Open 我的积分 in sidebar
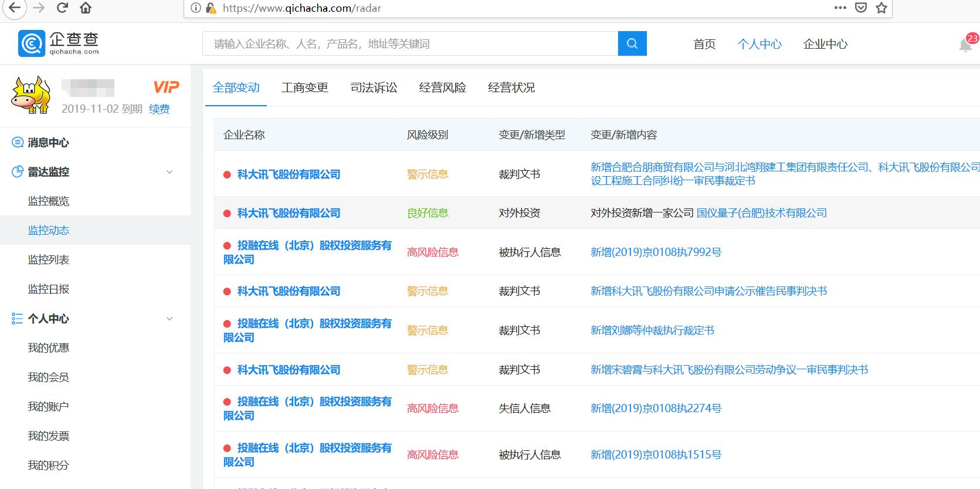Viewport: 980px width, 489px height. (x=49, y=465)
